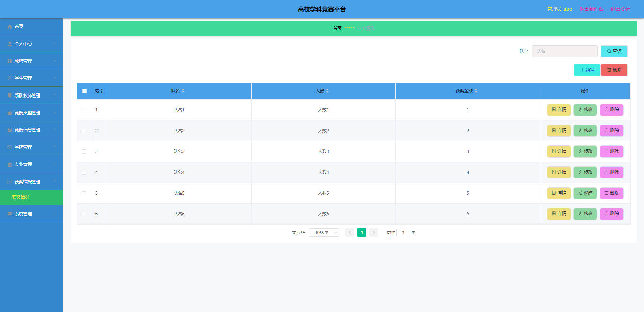Expand the 系统管理 menu chevron
644x312 pixels.
55,213
